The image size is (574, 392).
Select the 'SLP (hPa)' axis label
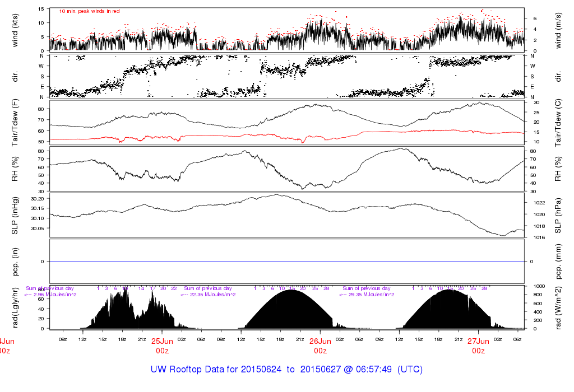[x=558, y=216]
